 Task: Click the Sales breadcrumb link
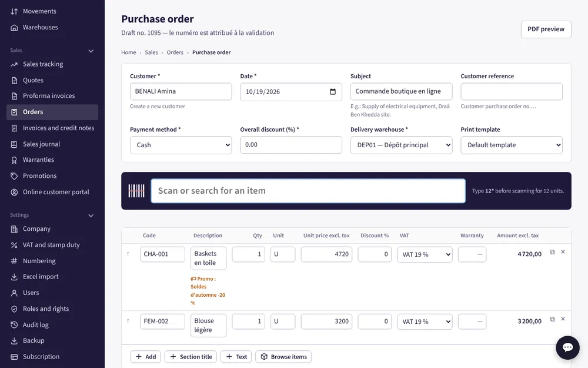(152, 52)
